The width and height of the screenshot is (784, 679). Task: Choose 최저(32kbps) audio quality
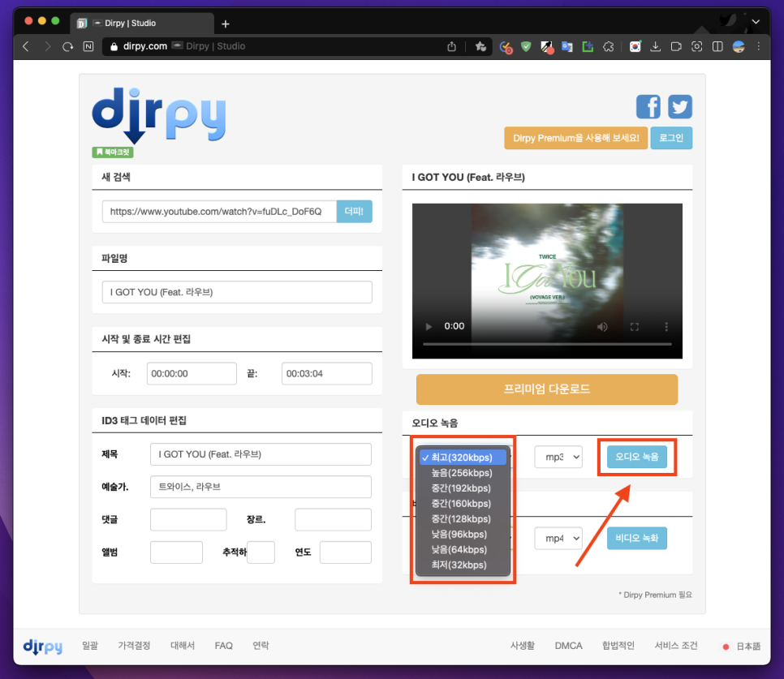[x=463, y=565]
